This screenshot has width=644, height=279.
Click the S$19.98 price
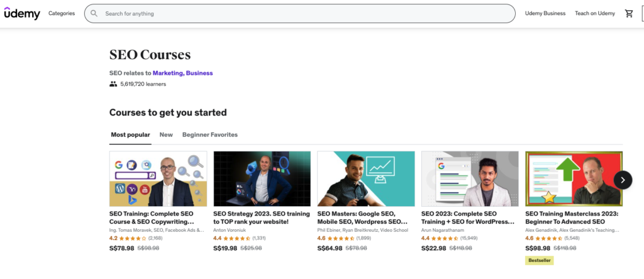tap(226, 248)
